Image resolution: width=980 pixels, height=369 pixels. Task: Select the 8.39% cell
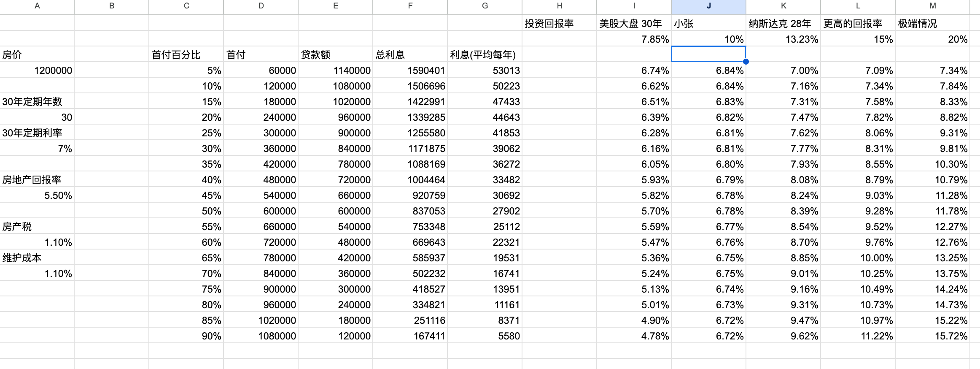783,211
